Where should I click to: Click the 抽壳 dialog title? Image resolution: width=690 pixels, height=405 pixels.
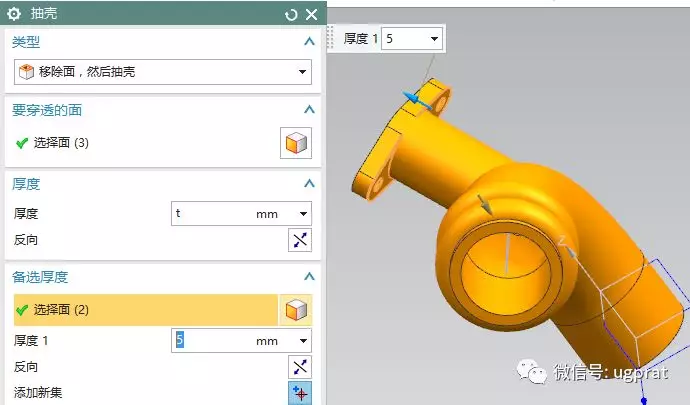[x=44, y=14]
